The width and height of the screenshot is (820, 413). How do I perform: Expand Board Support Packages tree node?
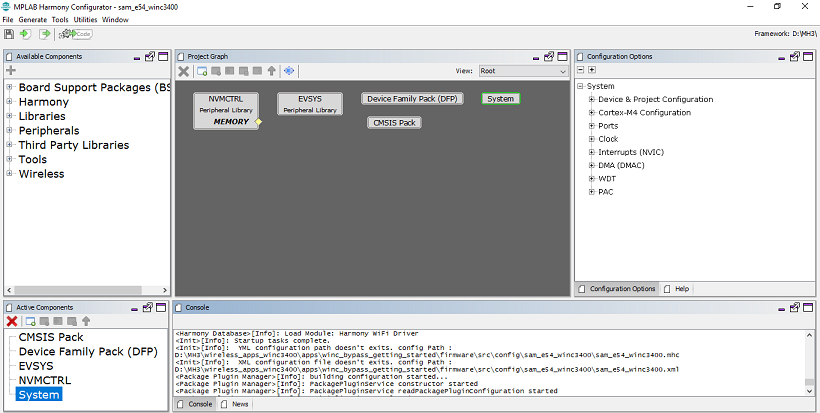(x=9, y=87)
